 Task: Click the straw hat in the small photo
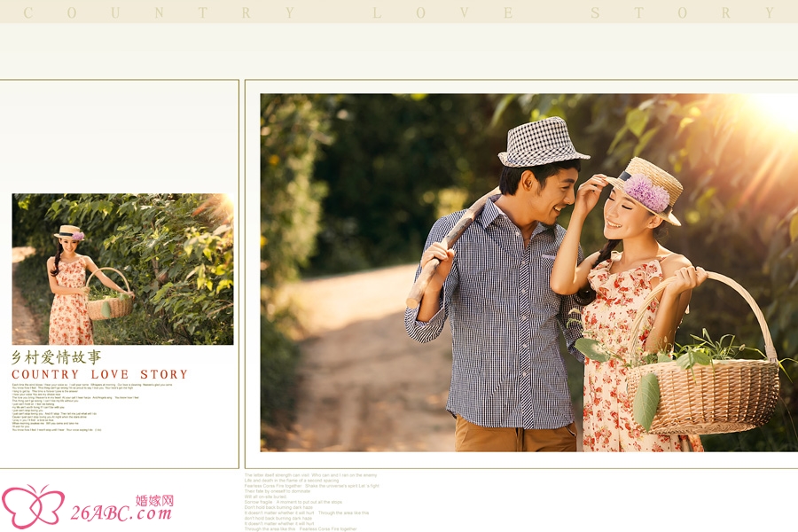[67, 232]
